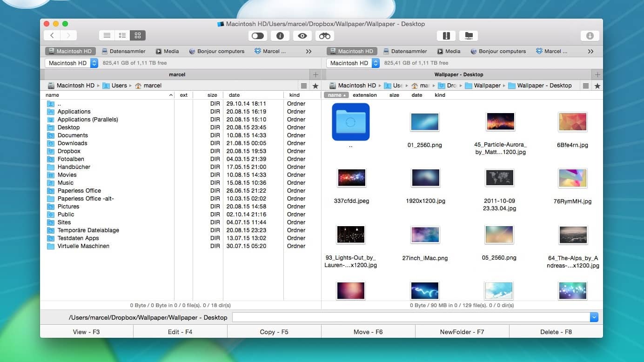Screen dimensions: 644x362
Task: Switch to full list view mode
Action: [107, 35]
